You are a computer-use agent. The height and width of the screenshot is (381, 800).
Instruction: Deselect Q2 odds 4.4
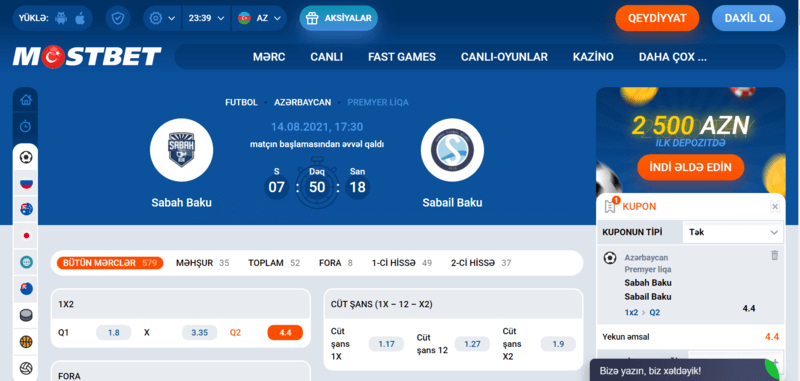point(285,333)
